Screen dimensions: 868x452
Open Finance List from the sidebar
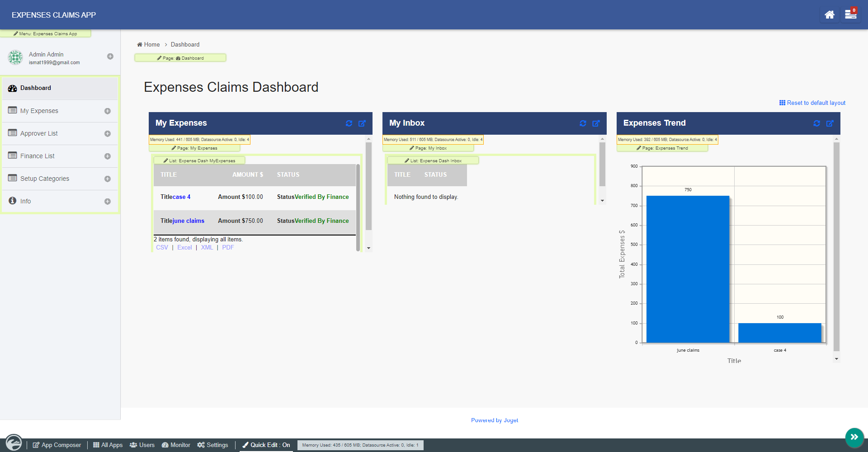[60, 156]
